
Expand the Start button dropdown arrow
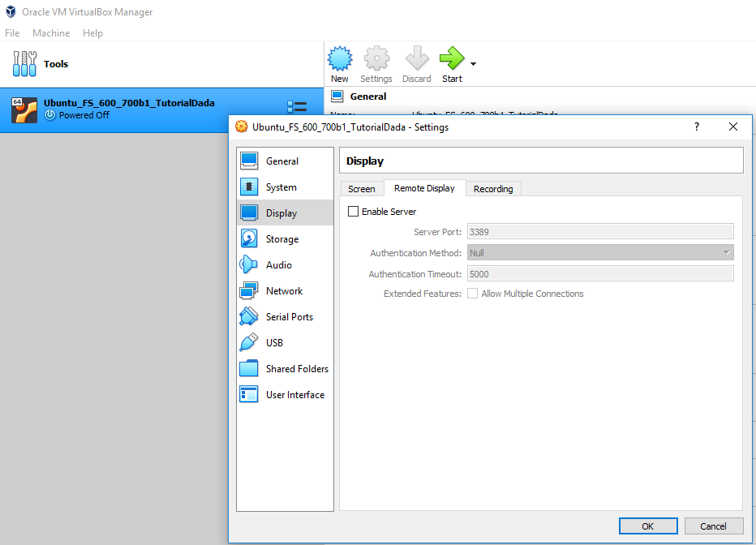[x=473, y=63]
